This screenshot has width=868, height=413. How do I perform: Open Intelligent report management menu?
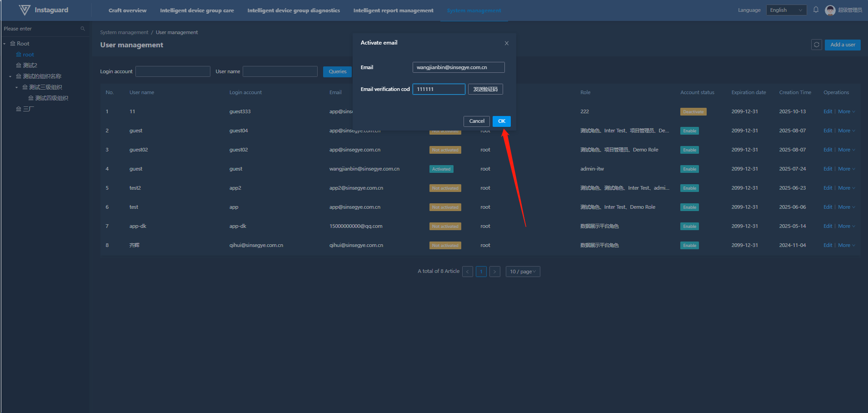tap(393, 10)
